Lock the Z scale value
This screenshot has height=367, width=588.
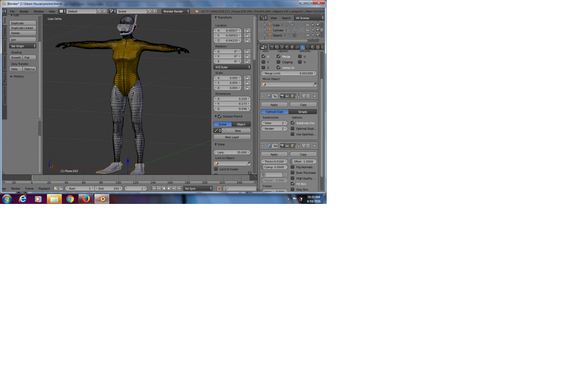click(x=247, y=88)
